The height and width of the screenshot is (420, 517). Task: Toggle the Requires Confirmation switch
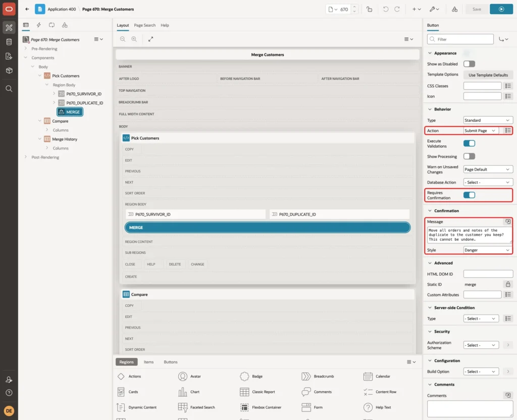469,195
